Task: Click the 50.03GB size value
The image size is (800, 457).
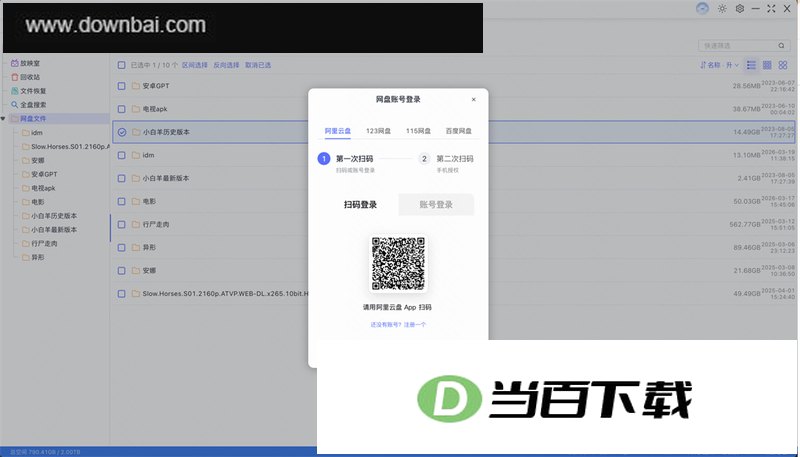Action: pyautogui.click(x=747, y=201)
